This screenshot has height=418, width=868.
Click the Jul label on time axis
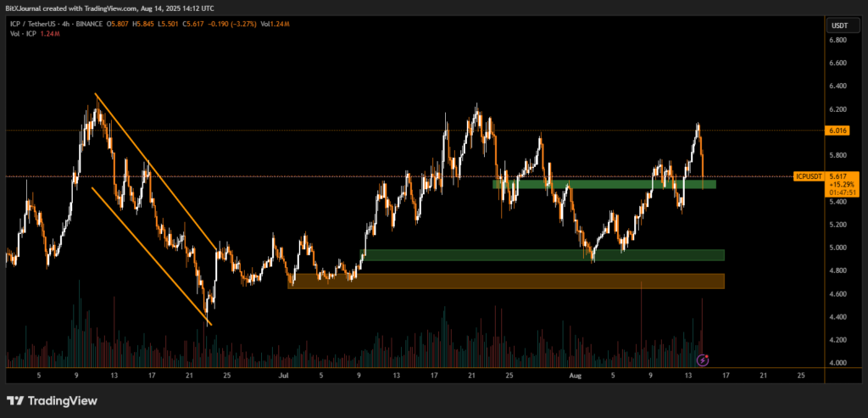click(x=284, y=373)
